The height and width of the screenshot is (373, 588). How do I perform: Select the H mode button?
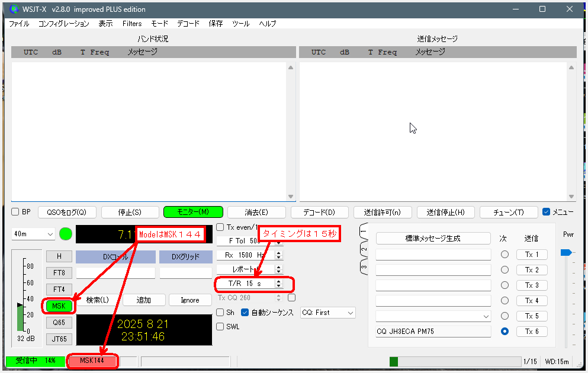tap(59, 256)
